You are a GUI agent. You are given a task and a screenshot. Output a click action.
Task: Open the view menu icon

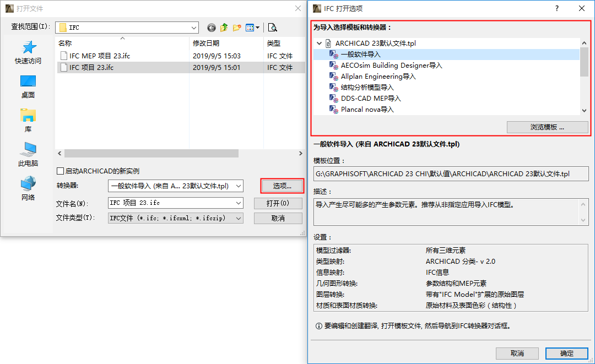[x=250, y=28]
